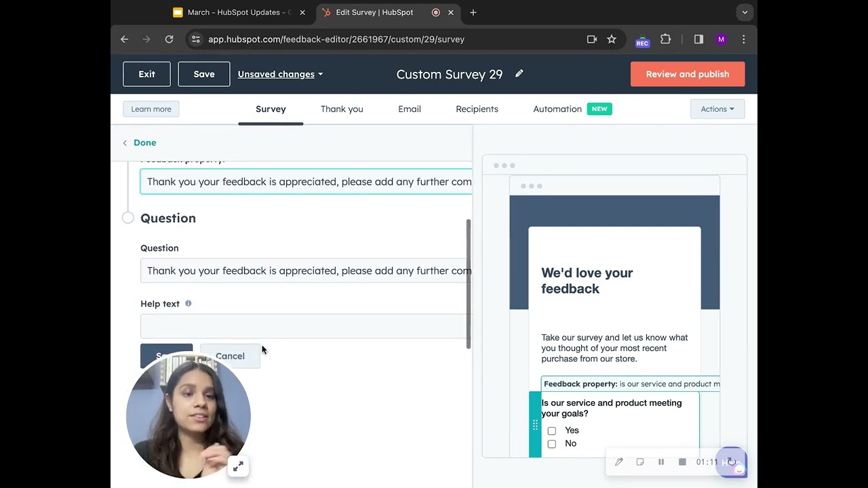The image size is (868, 488).
Task: Click the 01:11 recording timer
Action: pyautogui.click(x=707, y=462)
